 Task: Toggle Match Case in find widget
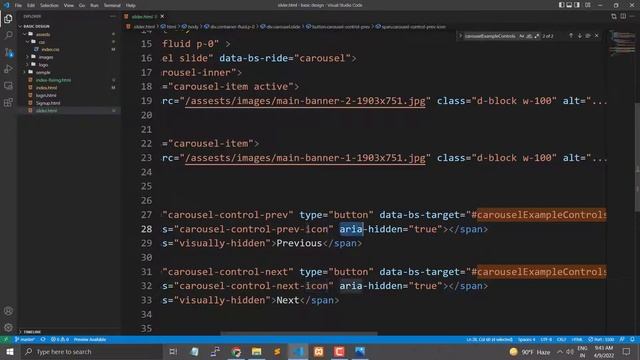point(522,36)
